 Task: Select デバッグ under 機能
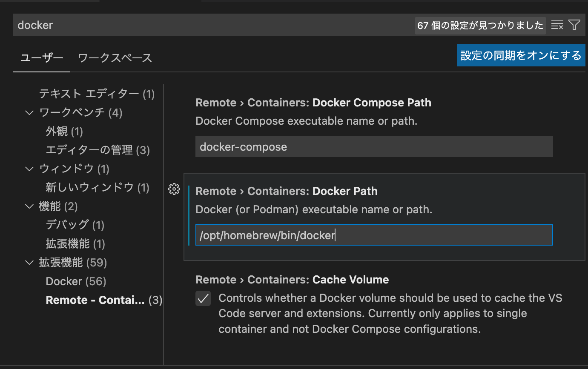(x=75, y=225)
